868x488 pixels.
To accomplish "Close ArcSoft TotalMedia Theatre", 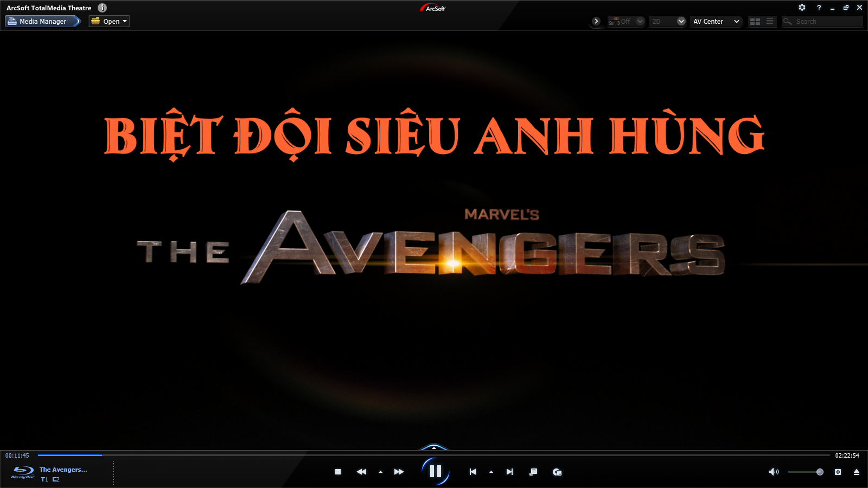I will [859, 8].
